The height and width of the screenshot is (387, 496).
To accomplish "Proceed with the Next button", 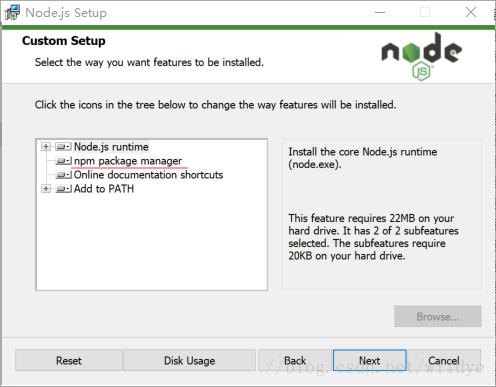I will [x=370, y=360].
